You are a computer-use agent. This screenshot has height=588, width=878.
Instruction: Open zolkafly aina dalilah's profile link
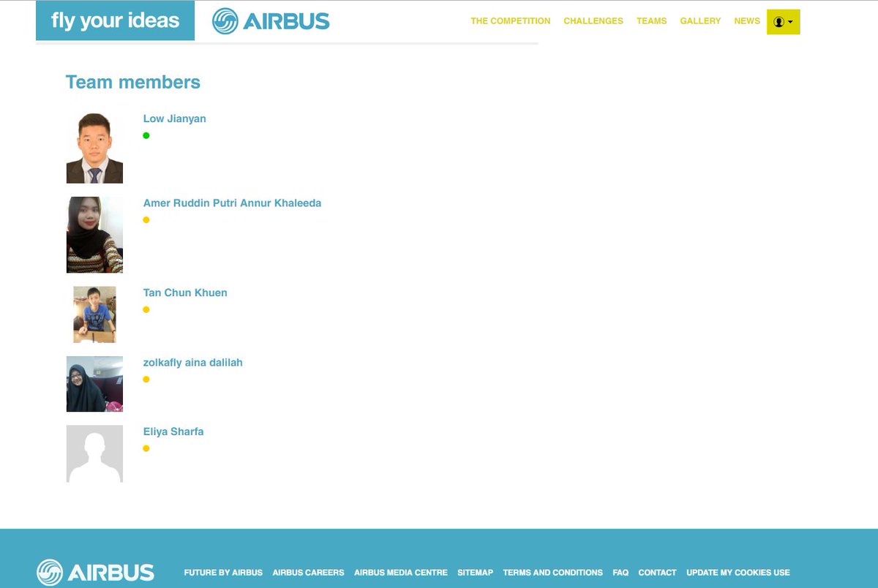click(x=192, y=363)
